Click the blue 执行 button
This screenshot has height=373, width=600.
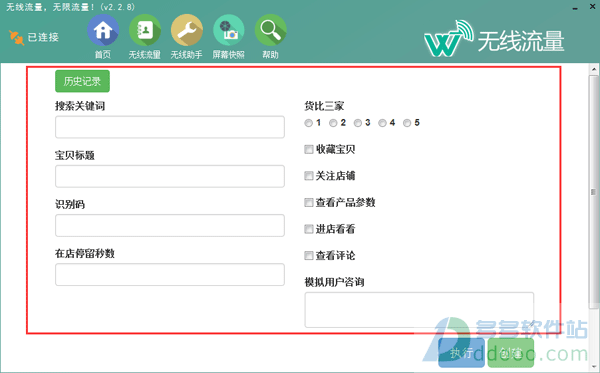tap(461, 353)
